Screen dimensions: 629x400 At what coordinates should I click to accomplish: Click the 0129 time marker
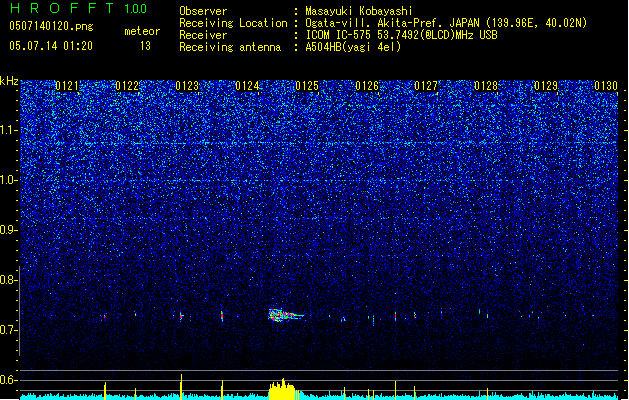point(546,86)
